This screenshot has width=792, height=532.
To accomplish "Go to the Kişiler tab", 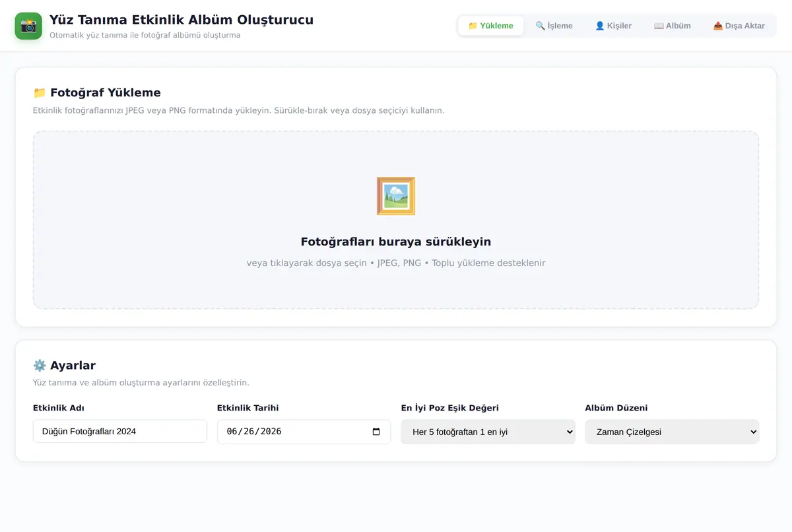I will [x=613, y=26].
